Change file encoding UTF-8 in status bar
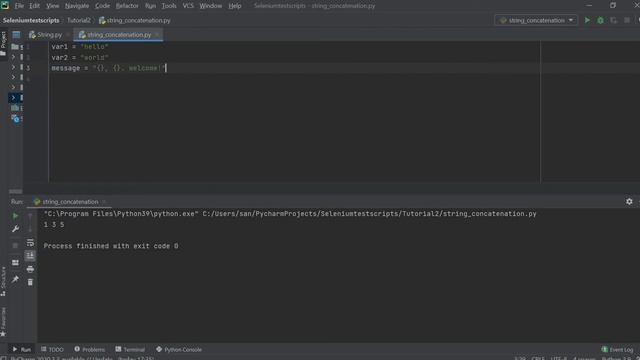The height and width of the screenshot is (360, 640). 559,358
